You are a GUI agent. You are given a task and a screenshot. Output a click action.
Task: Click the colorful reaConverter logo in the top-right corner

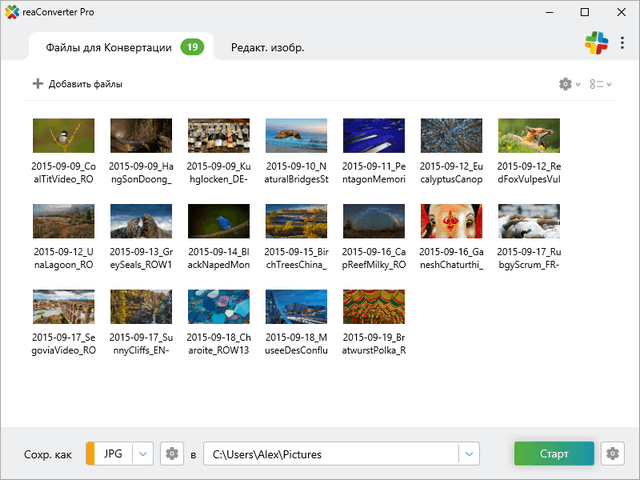tap(596, 43)
